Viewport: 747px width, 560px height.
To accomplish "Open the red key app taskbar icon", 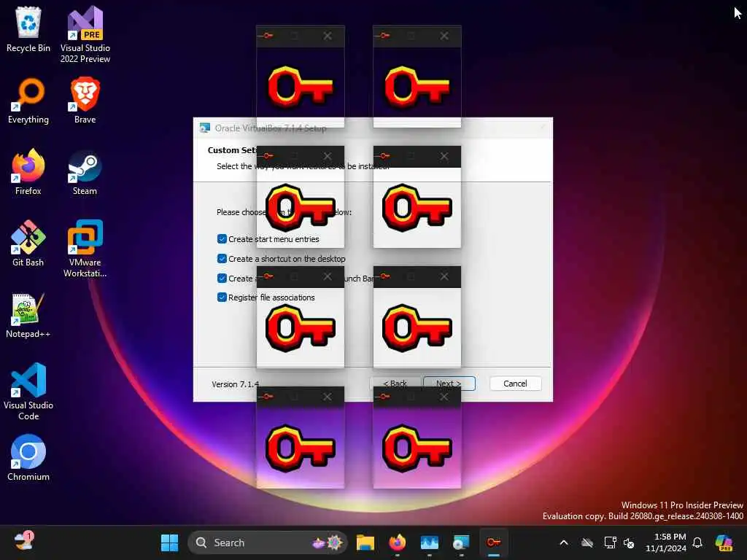I will pyautogui.click(x=494, y=542).
